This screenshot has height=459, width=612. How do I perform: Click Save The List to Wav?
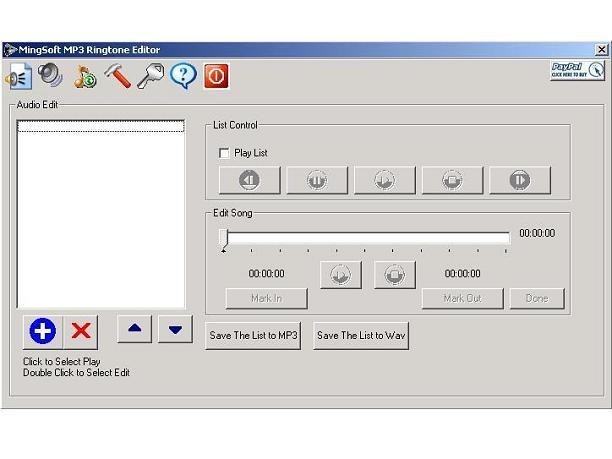[361, 335]
